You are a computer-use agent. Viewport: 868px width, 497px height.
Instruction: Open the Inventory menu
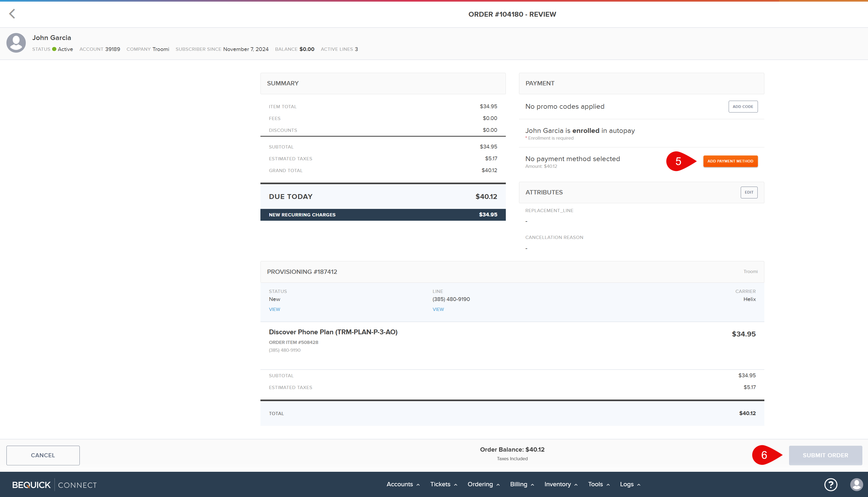pos(561,484)
